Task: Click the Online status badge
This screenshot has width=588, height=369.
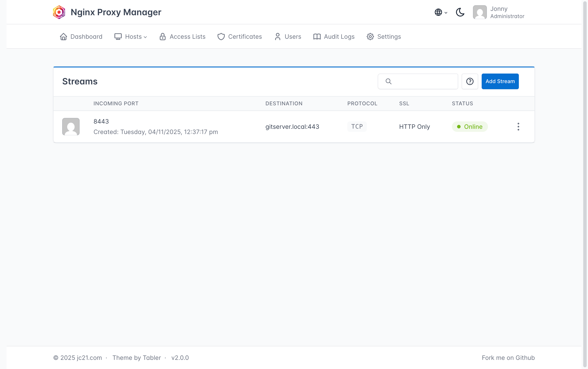Action: pyautogui.click(x=469, y=127)
